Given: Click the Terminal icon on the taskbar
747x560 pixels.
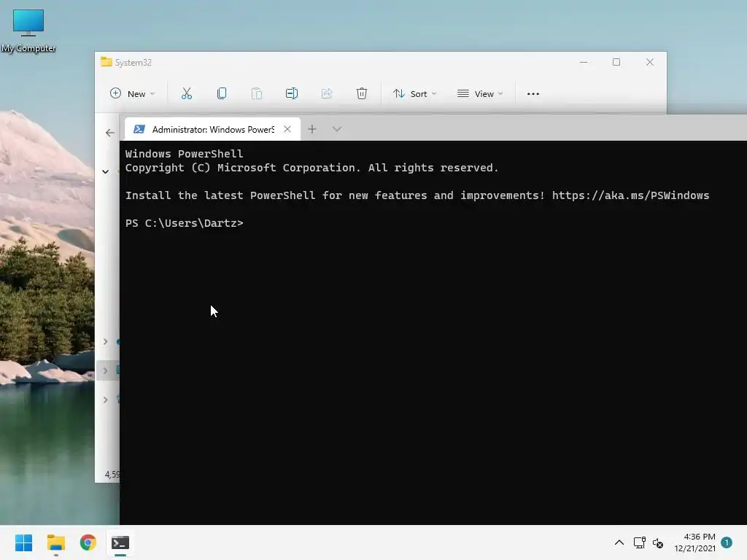Looking at the screenshot, I should [120, 542].
